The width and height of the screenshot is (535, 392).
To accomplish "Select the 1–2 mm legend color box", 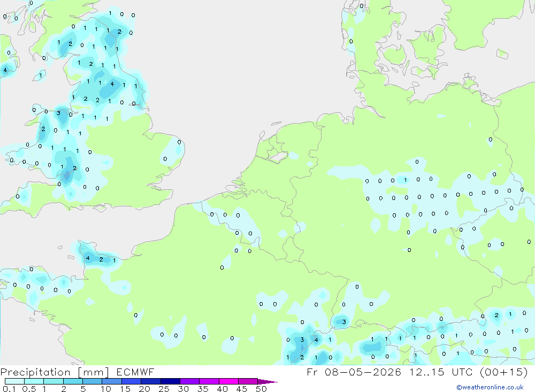I will pos(53,381).
